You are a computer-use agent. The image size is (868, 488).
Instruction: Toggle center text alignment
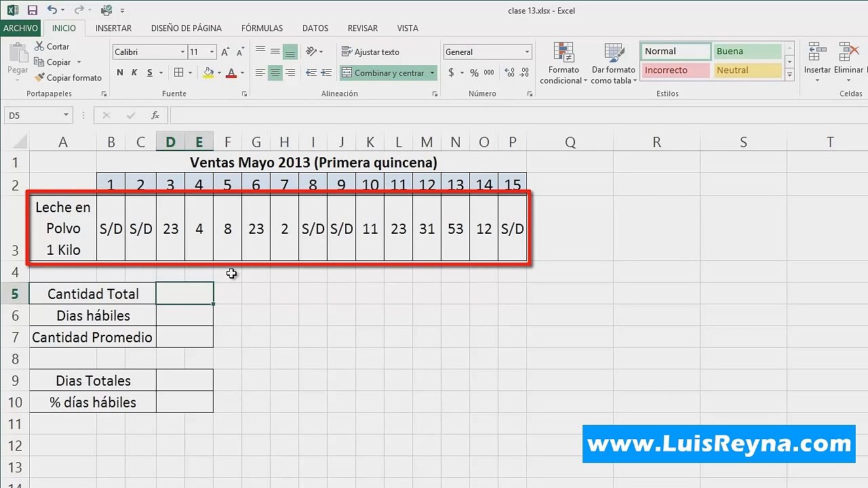pos(275,73)
